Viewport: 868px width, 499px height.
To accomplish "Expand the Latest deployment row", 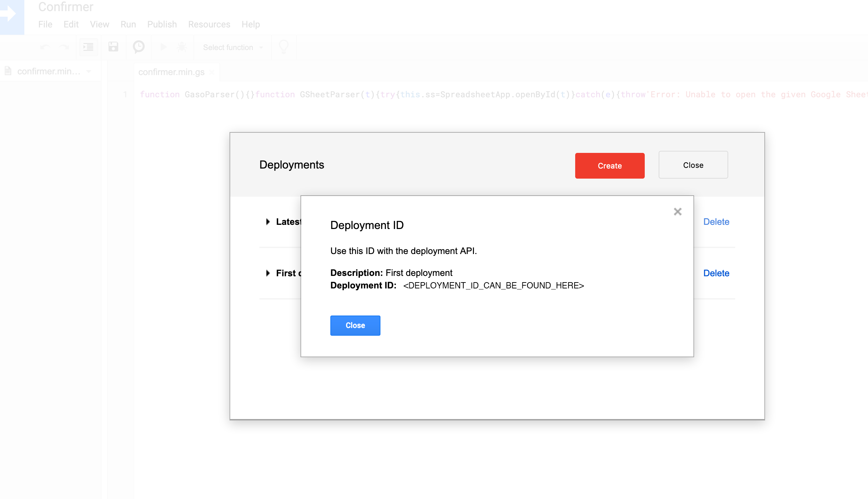I will 268,222.
